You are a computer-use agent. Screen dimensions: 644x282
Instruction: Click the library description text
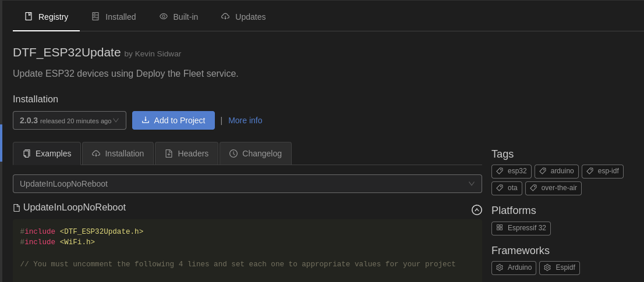[x=126, y=74]
